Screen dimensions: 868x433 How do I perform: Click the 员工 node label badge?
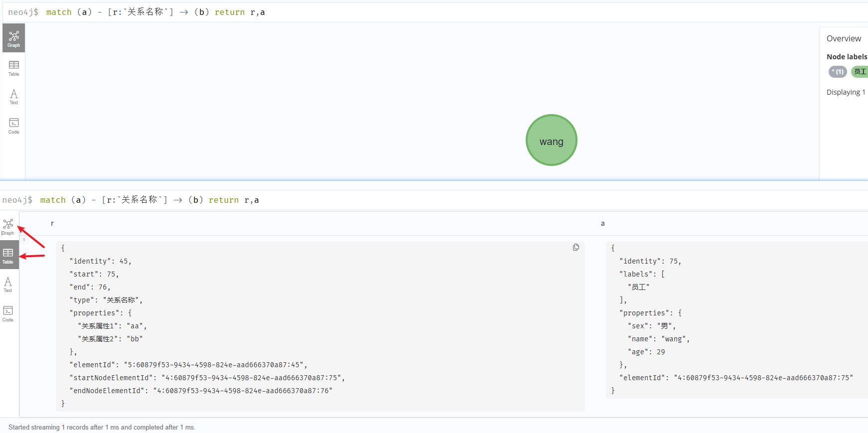click(x=860, y=72)
